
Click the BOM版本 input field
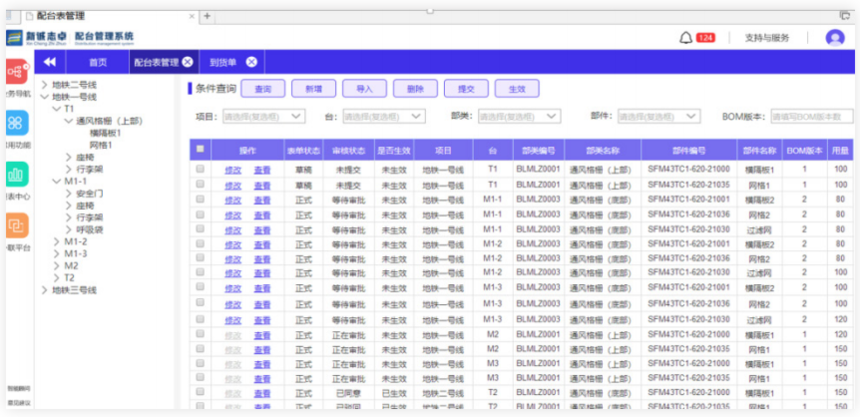click(812, 116)
